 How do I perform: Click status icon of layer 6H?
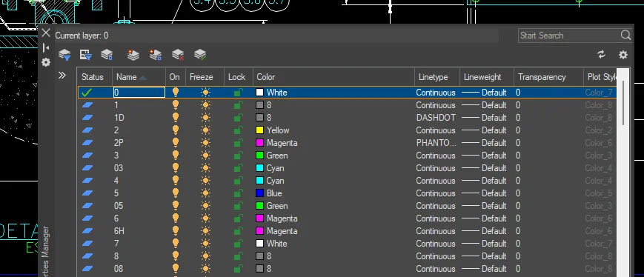(x=87, y=231)
